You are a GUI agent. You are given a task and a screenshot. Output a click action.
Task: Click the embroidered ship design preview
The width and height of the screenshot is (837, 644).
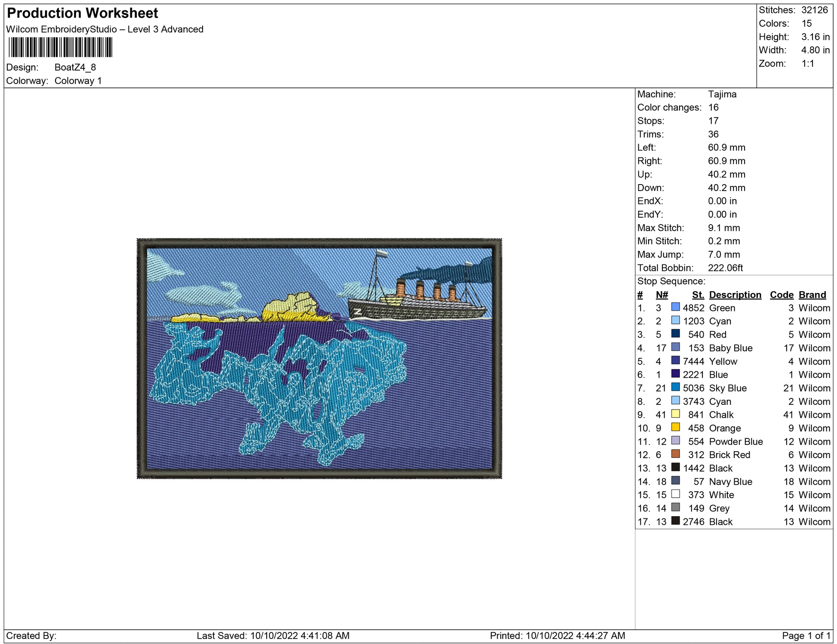pos(319,358)
